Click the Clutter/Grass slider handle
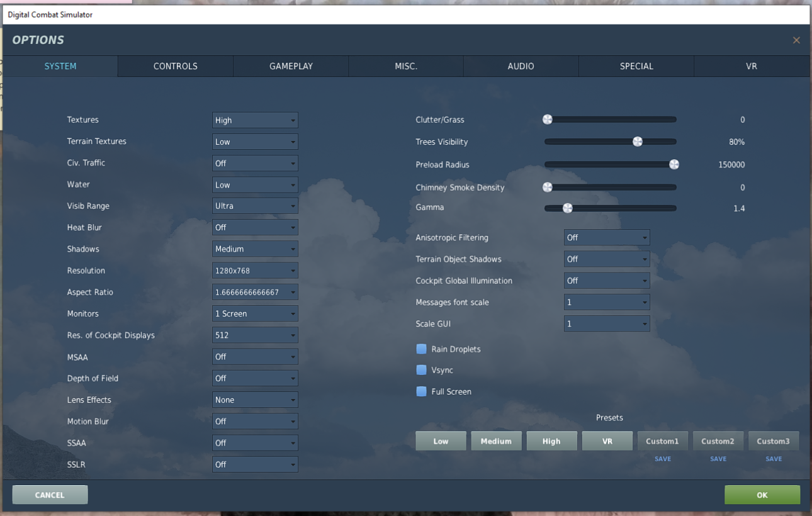Image resolution: width=812 pixels, height=516 pixels. click(x=548, y=119)
